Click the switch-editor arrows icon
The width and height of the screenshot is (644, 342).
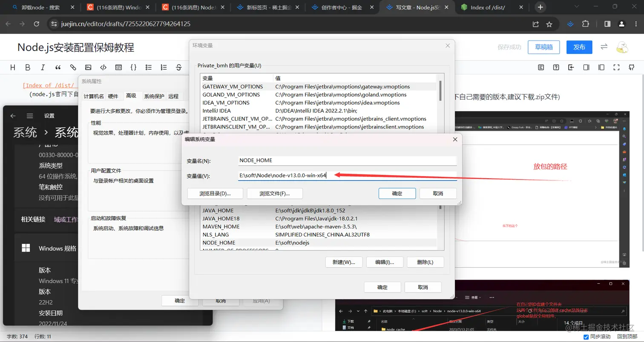(x=604, y=47)
